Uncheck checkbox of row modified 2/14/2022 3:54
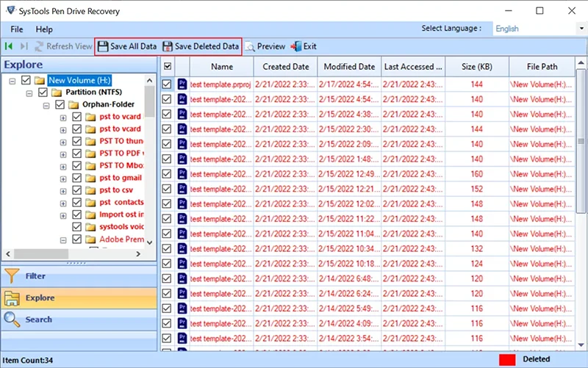This screenshot has width=588, height=368. tap(167, 339)
